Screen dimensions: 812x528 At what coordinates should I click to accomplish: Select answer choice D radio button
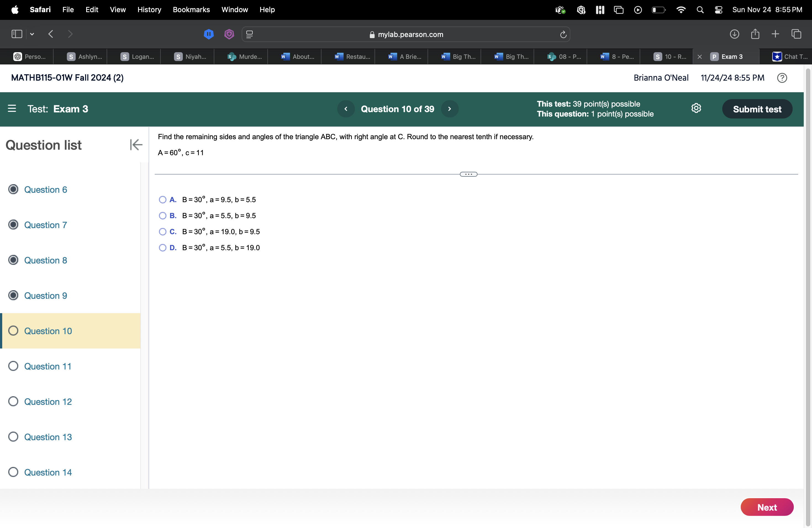point(163,248)
